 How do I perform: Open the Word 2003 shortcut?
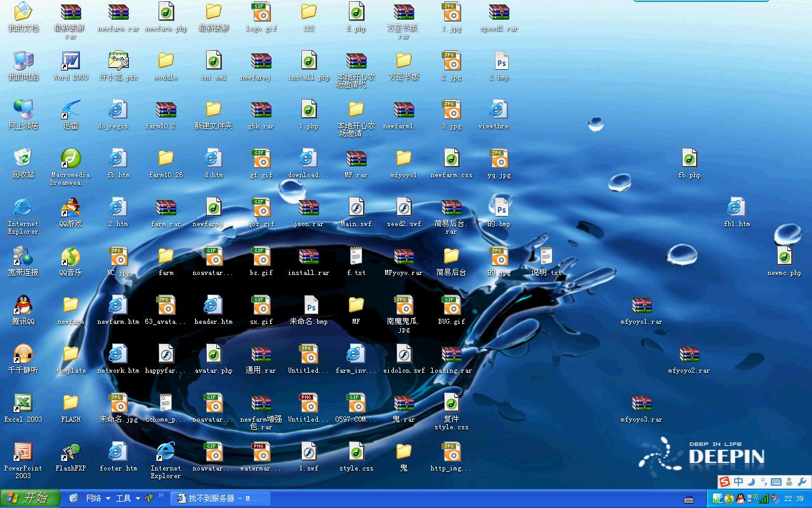[x=70, y=66]
